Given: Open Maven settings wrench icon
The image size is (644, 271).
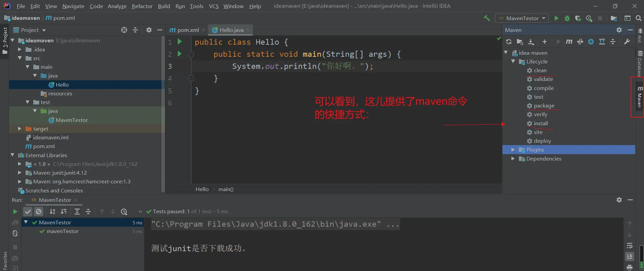Looking at the screenshot, I should tap(627, 42).
